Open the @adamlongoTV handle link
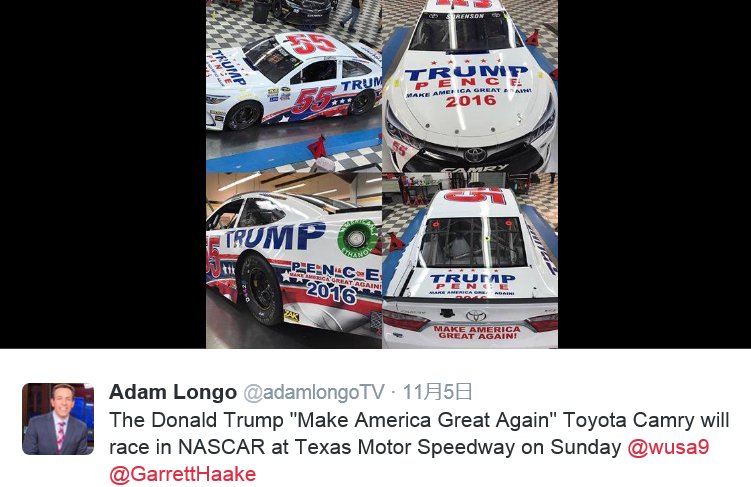The image size is (751, 487). 314,392
